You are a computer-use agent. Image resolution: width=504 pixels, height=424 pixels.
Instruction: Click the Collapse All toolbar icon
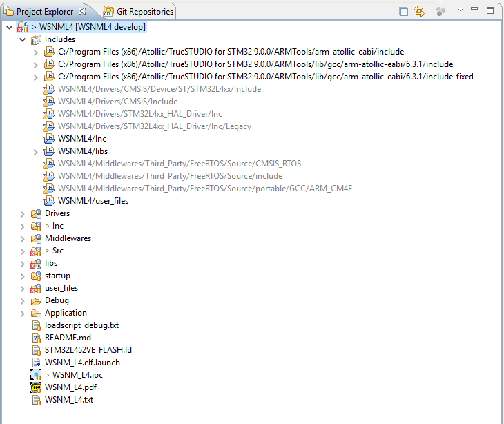[x=403, y=12]
